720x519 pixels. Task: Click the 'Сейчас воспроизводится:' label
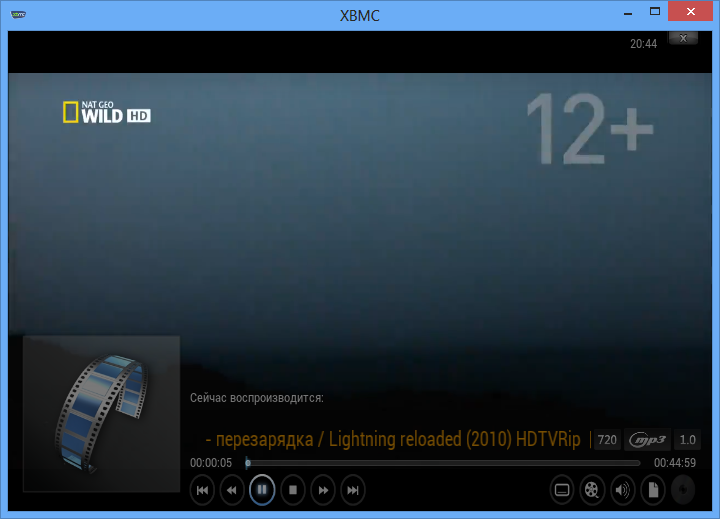257,398
